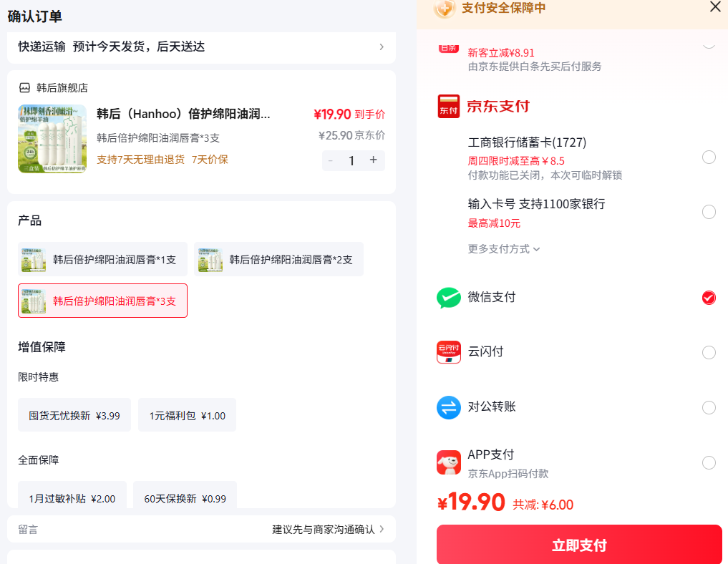Select 工商银行储蓄卡(1727) radio button
The width and height of the screenshot is (728, 564).
coord(709,157)
